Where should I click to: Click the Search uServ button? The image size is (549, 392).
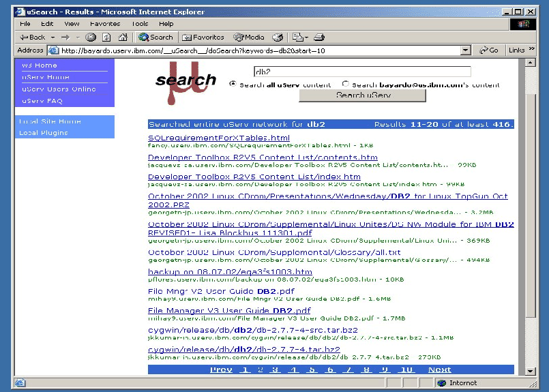coord(362,95)
